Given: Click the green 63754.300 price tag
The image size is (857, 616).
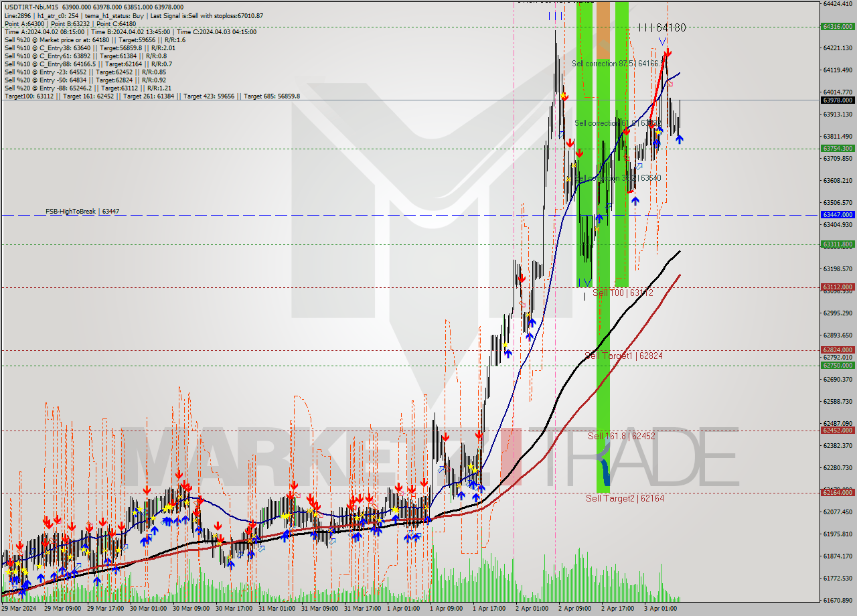Looking at the screenshot, I should 837,148.
